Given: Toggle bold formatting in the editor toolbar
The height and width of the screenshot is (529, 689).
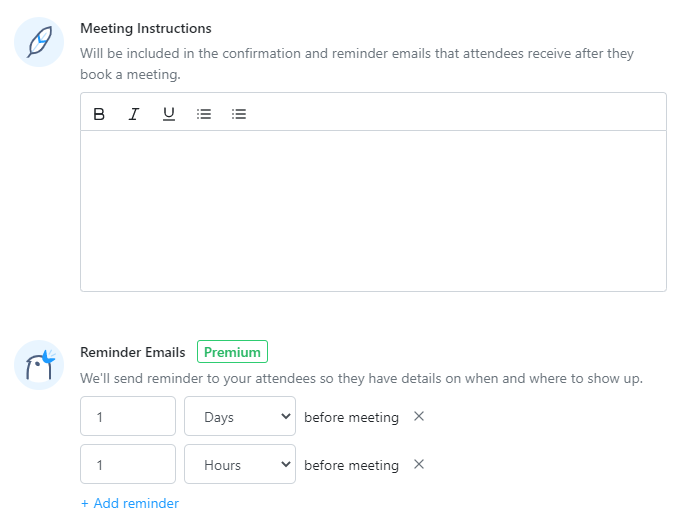Looking at the screenshot, I should pyautogui.click(x=99, y=114).
